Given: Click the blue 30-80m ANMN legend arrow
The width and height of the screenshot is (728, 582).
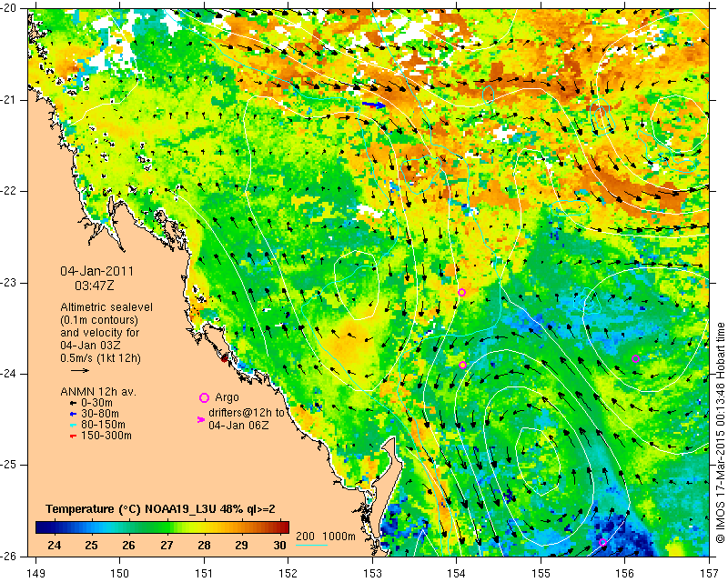Looking at the screenshot, I should pos(73,414).
